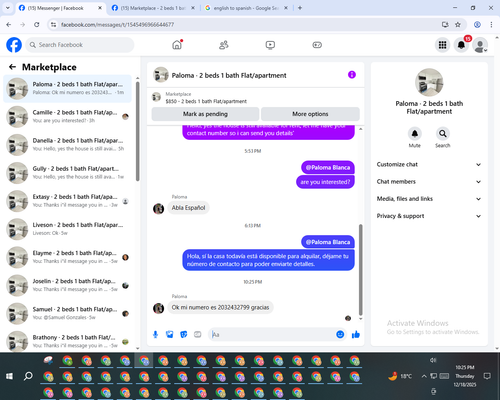Attach a file with photo icon

(170, 334)
